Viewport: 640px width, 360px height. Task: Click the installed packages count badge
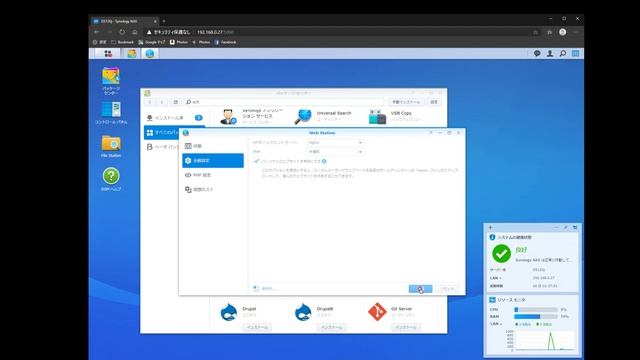(x=198, y=118)
